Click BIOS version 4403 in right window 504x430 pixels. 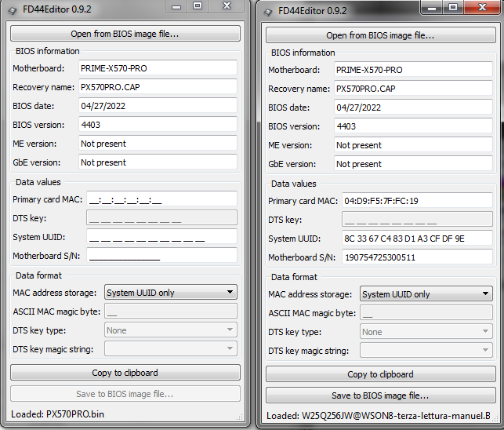[x=413, y=126]
